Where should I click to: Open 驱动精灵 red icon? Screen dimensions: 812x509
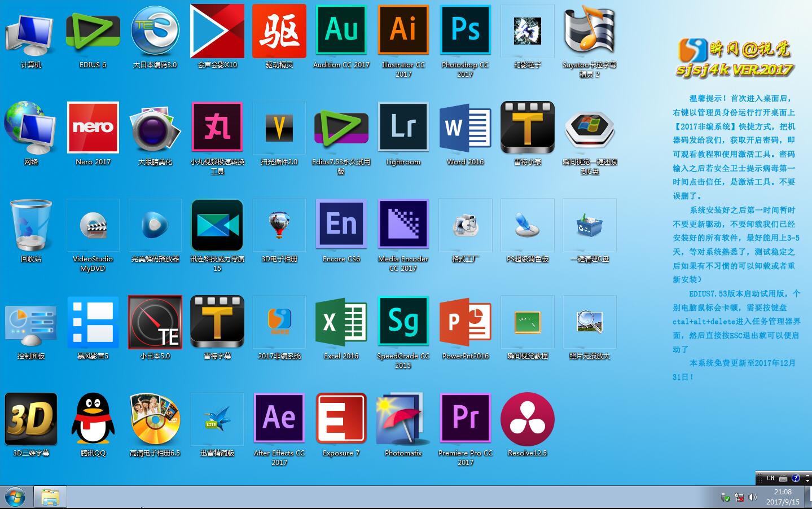coord(279,31)
